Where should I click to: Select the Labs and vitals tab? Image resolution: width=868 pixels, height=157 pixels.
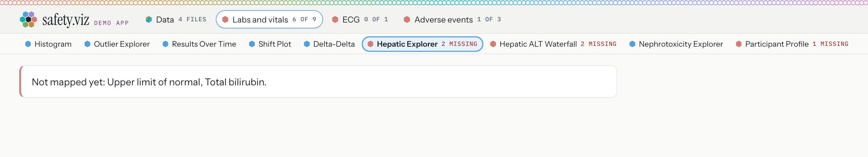point(269,19)
